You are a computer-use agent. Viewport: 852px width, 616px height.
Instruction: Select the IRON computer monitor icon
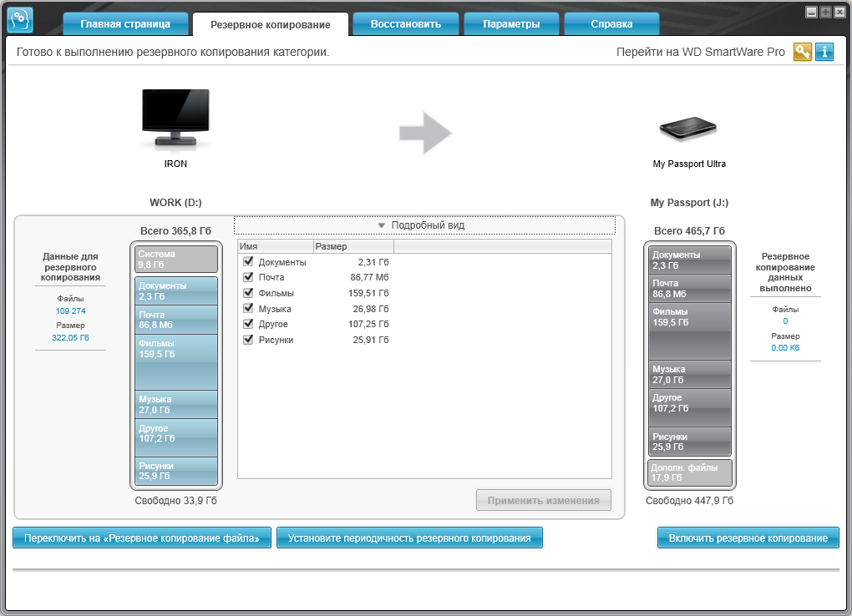click(x=175, y=119)
